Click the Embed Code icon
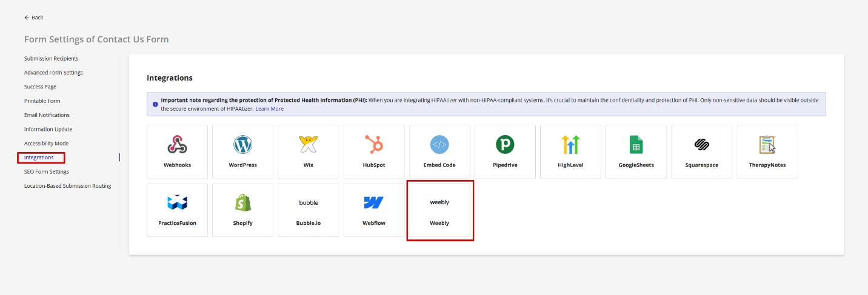868x295 pixels. [439, 145]
